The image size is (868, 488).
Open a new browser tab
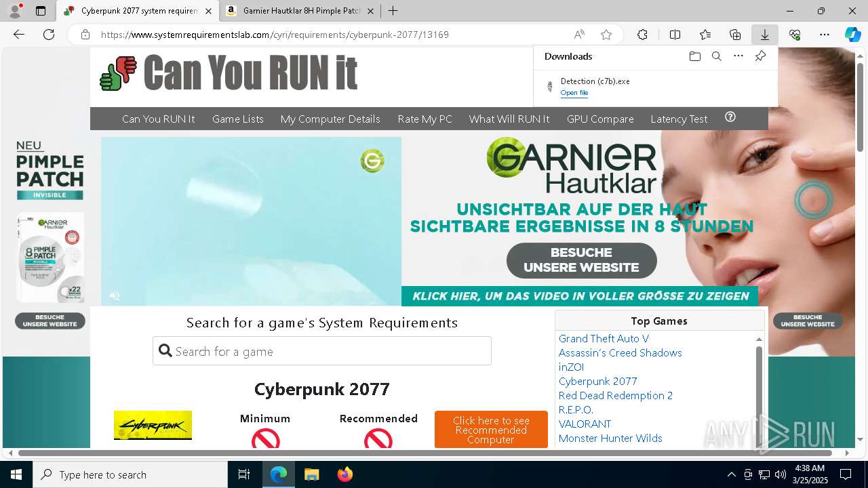point(393,11)
